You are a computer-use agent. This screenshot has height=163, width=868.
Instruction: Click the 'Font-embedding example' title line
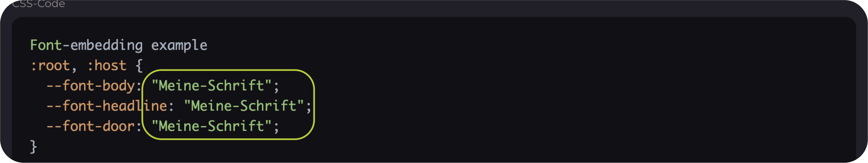[x=119, y=45]
